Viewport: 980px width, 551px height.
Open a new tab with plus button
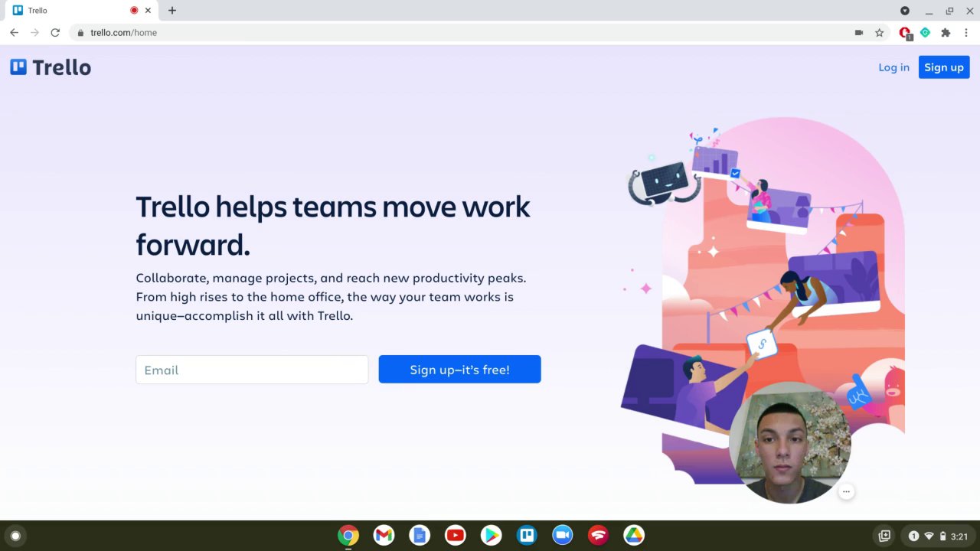tap(172, 11)
